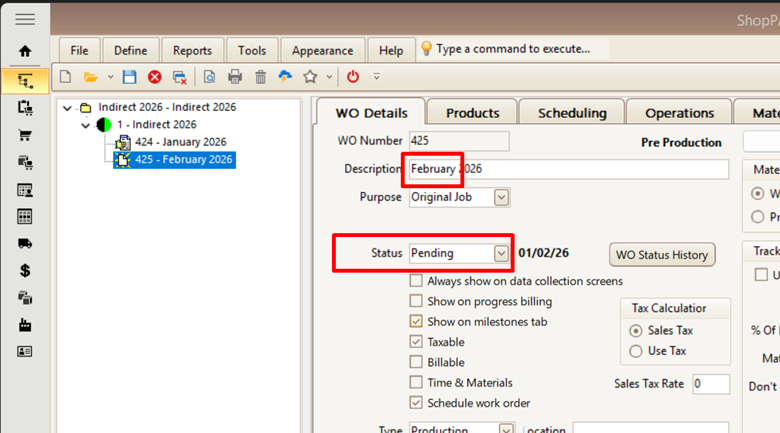780x433 pixels.
Task: Click the Save disk icon in toolbar
Action: click(129, 77)
